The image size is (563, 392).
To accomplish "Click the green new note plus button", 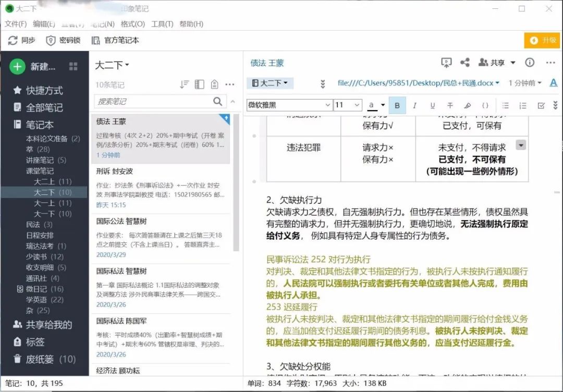I will 17,66.
